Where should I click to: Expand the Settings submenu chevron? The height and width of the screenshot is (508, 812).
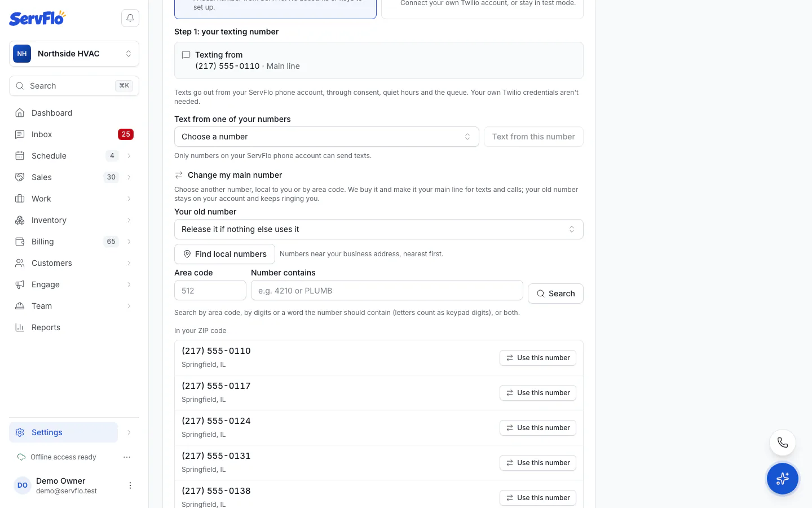129,432
